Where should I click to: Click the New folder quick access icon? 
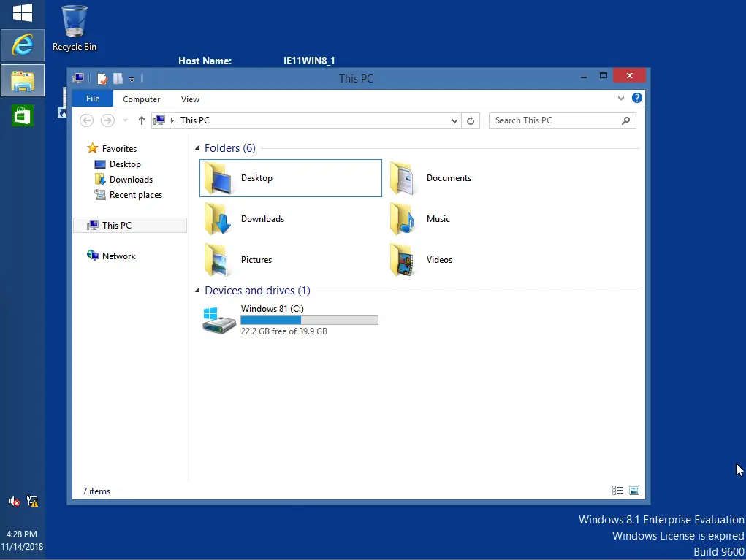tap(118, 78)
